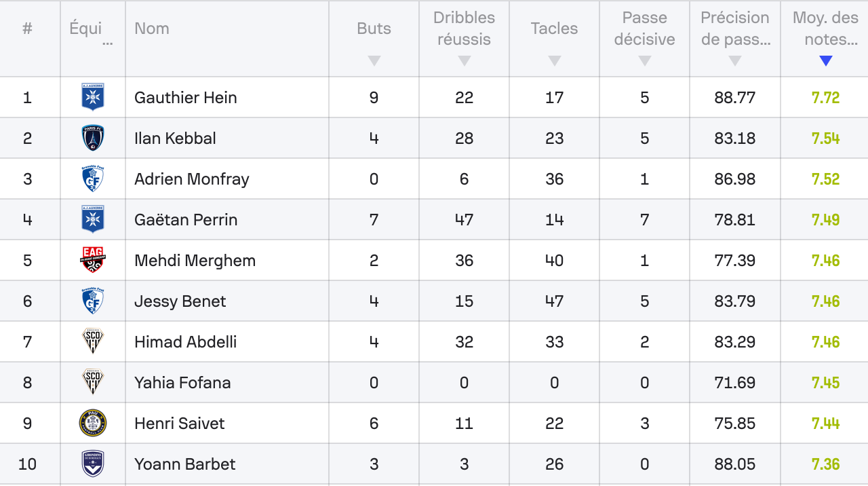
Task: Sort table by Buts column arrow
Action: (x=374, y=61)
